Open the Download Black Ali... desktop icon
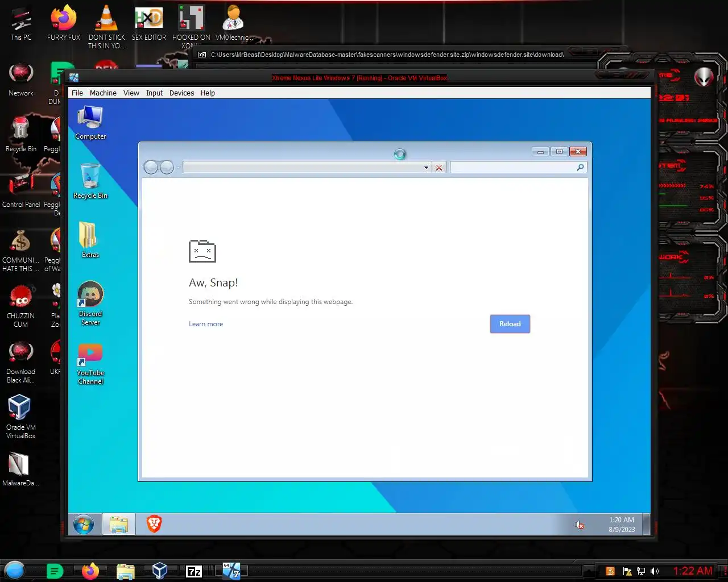This screenshot has width=728, height=582. [21, 362]
